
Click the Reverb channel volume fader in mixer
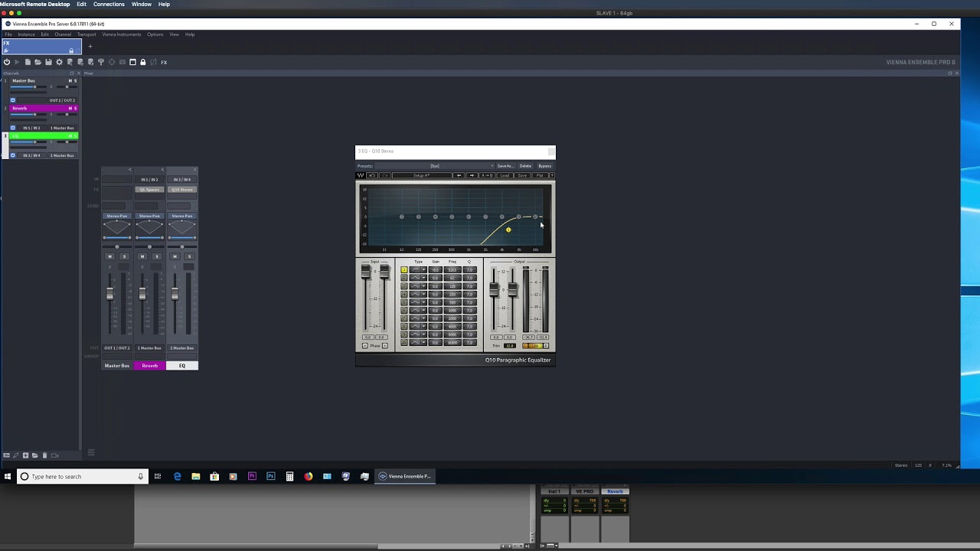(x=142, y=294)
